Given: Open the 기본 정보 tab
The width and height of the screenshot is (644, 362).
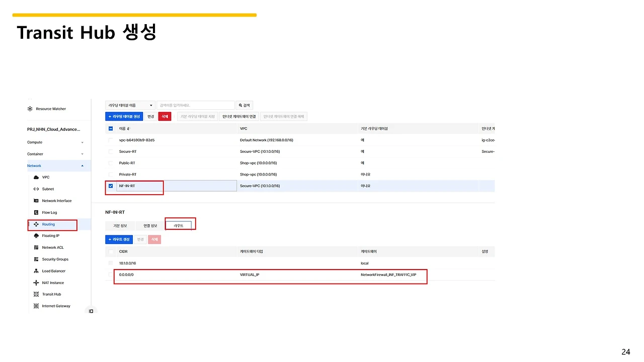Looking at the screenshot, I should [120, 226].
